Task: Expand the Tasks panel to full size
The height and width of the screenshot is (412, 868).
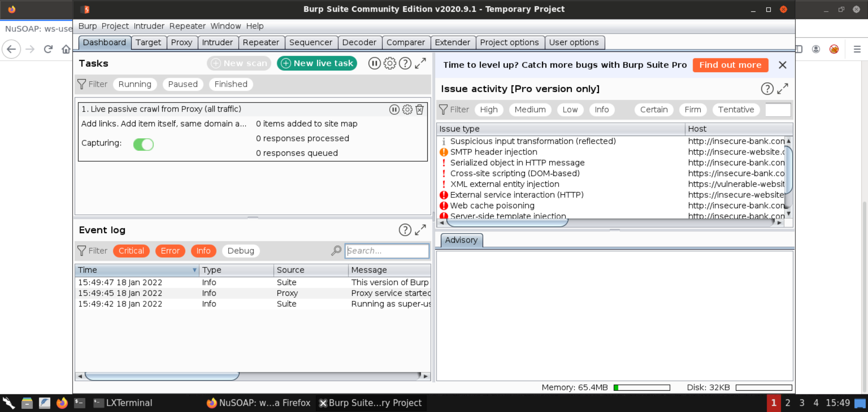Action: pos(420,63)
